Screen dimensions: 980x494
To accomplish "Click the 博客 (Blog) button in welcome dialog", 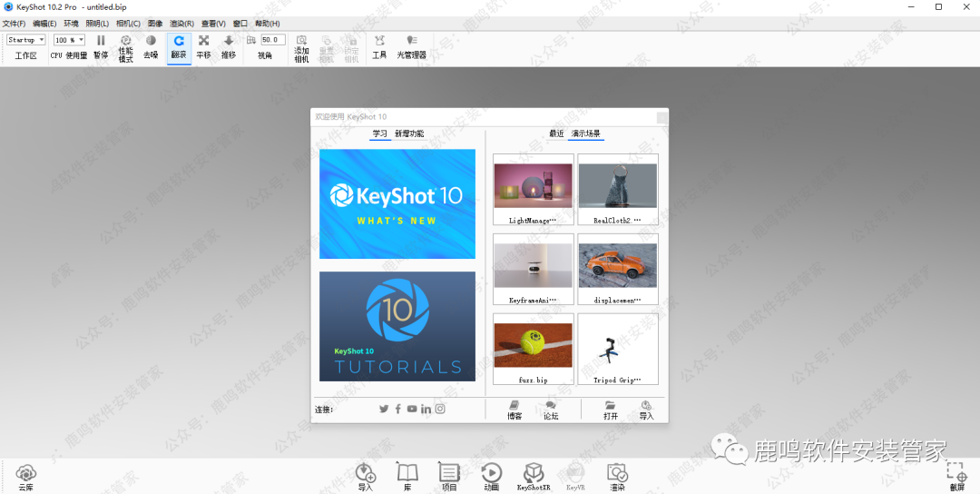I will tap(514, 410).
